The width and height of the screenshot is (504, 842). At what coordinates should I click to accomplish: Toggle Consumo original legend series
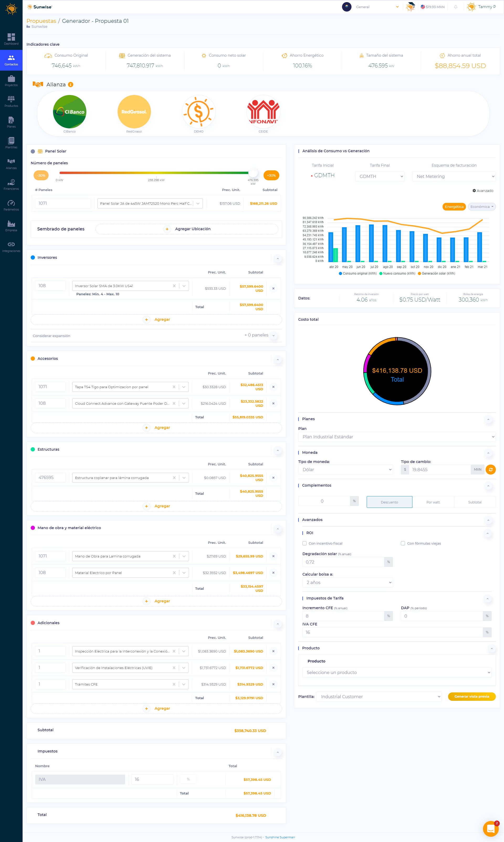358,273
